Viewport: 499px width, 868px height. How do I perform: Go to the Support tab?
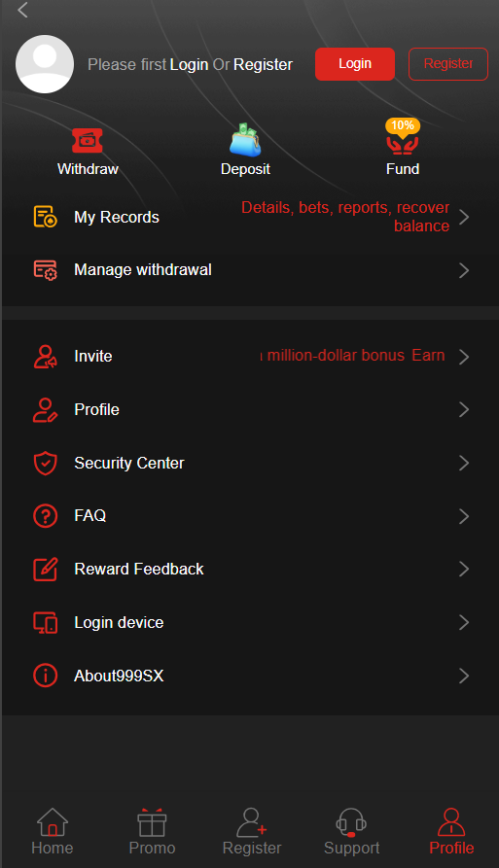pyautogui.click(x=352, y=831)
